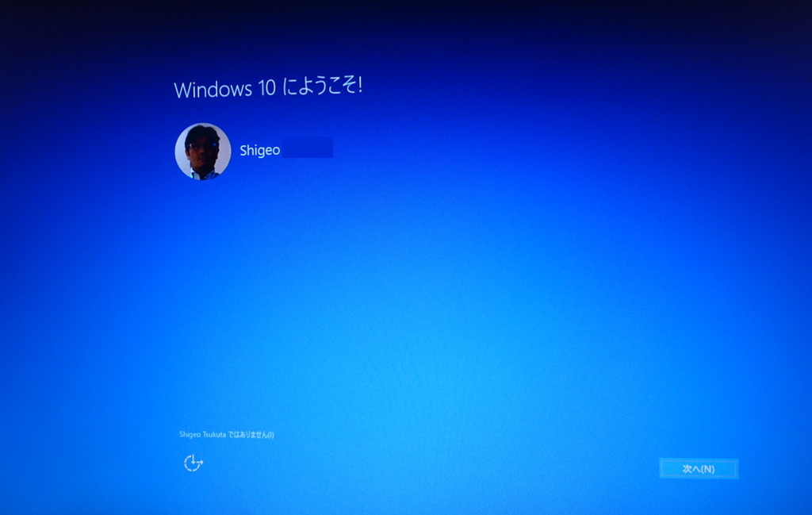Image resolution: width=812 pixels, height=515 pixels.
Task: Click the circular user profile picture
Action: (203, 152)
